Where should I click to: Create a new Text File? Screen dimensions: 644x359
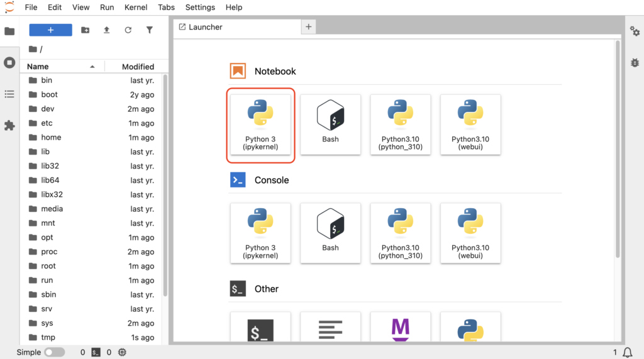(x=330, y=327)
